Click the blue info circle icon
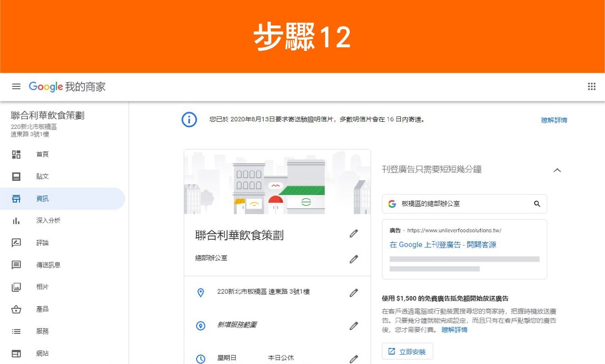 (x=189, y=120)
